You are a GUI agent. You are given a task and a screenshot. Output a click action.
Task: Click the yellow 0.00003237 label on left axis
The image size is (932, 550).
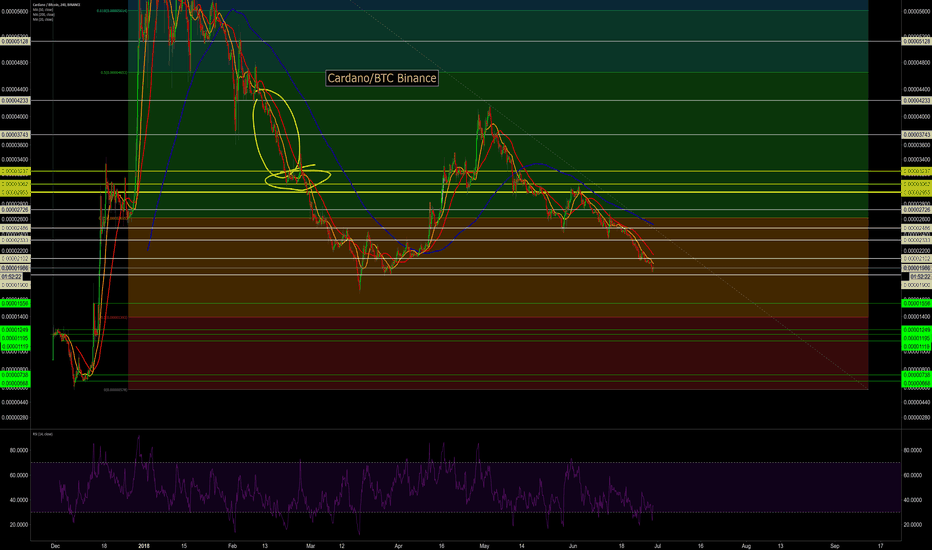[x=15, y=171]
